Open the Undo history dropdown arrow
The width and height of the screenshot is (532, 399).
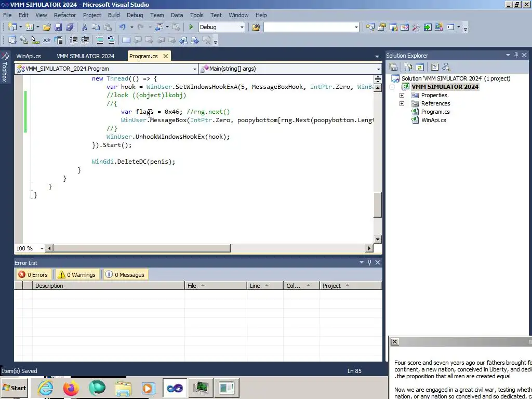[131, 27]
